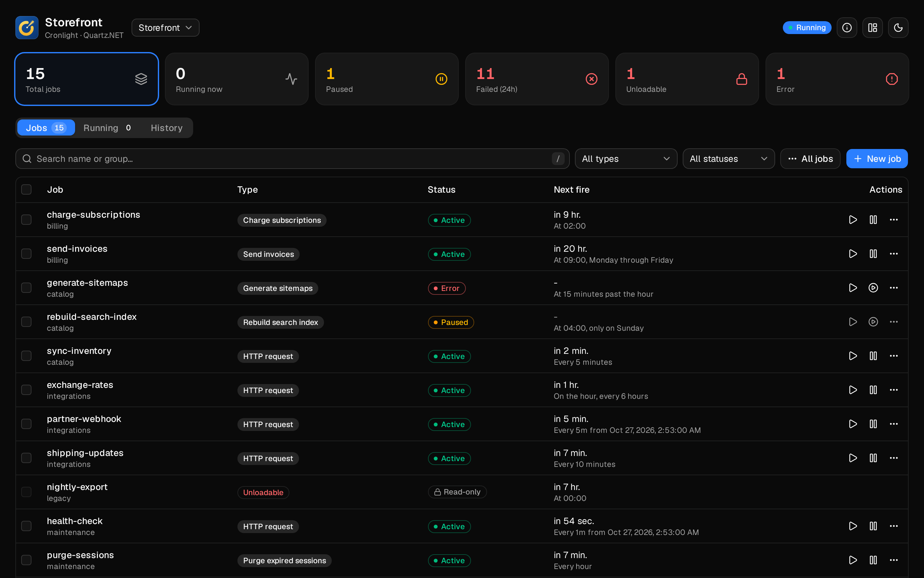Open the All jobs bulk menu

pos(810,159)
